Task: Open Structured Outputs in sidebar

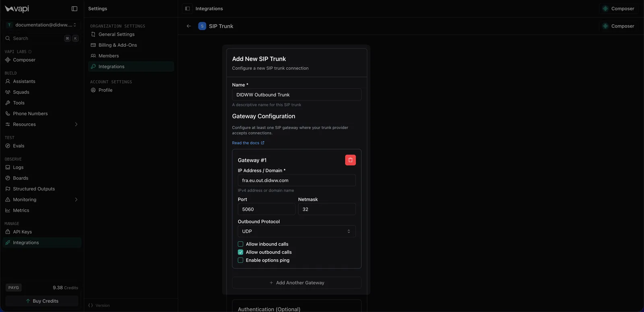Action: pyautogui.click(x=42, y=189)
